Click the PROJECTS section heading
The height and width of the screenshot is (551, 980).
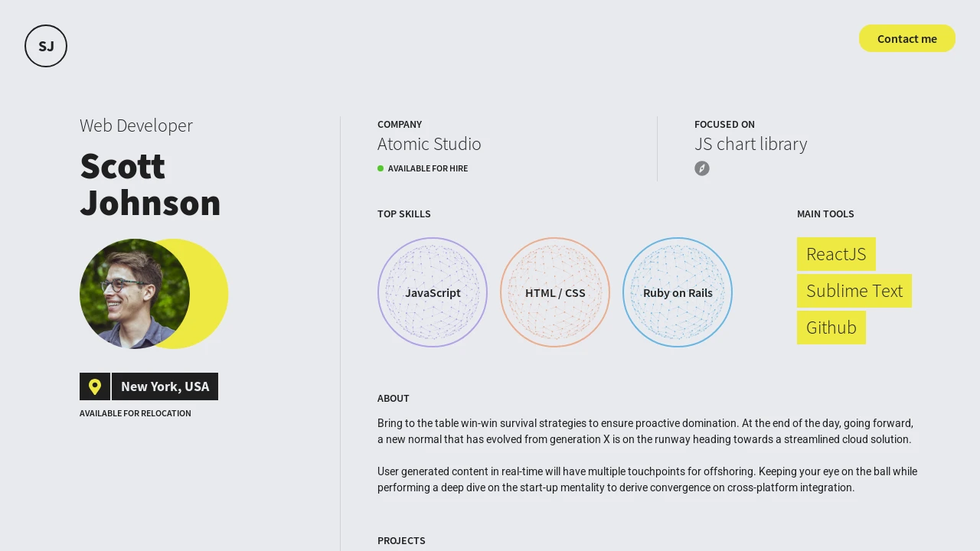coord(401,540)
